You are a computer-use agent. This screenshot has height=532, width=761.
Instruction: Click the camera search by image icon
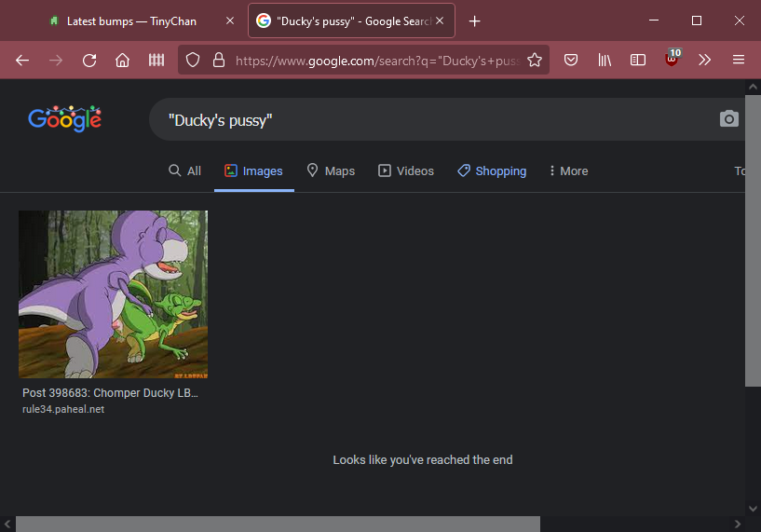click(x=728, y=118)
